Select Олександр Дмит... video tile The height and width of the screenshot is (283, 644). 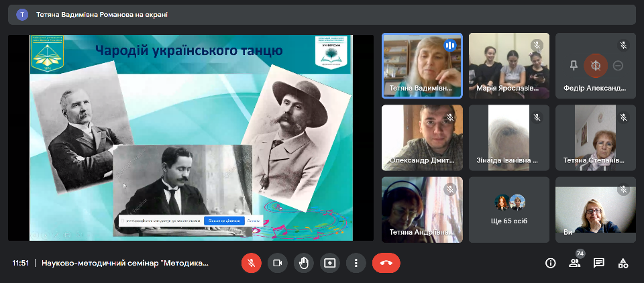(x=422, y=137)
